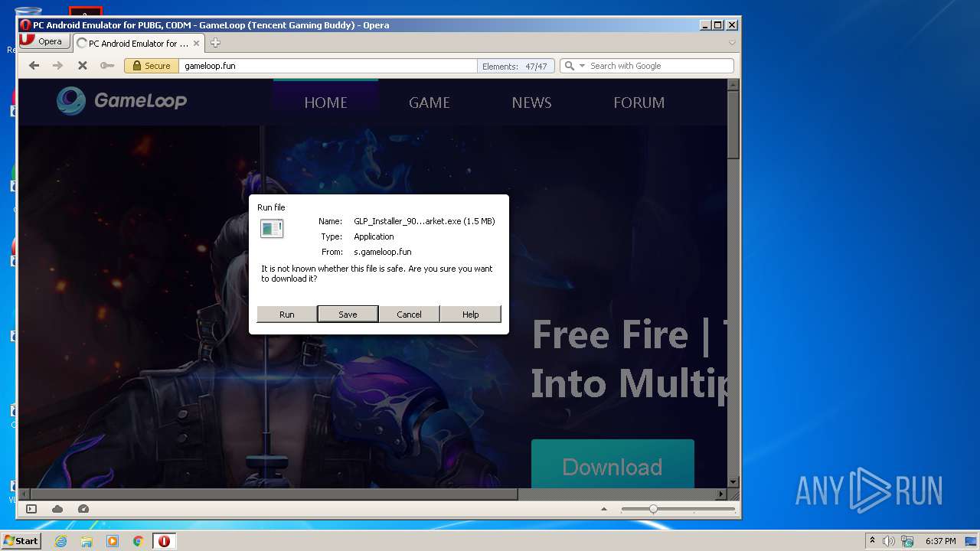Image resolution: width=980 pixels, height=551 pixels.
Task: Click the Help button in dialog
Action: point(470,314)
